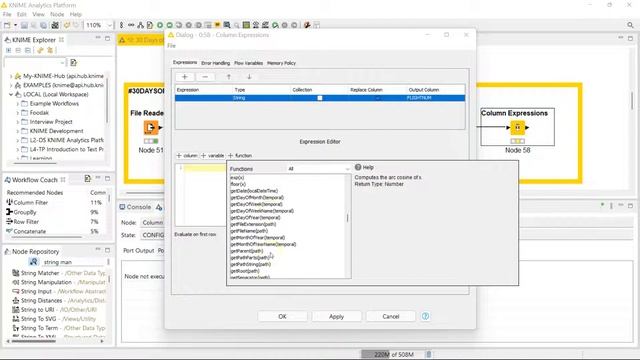The image size is (640, 360).
Task: Click the OK button
Action: coord(282,316)
